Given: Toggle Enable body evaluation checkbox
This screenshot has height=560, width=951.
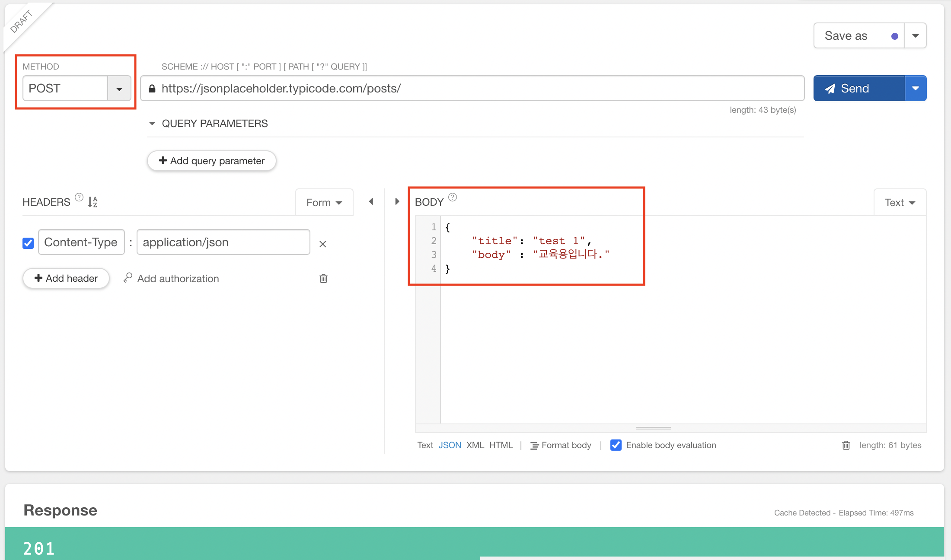Looking at the screenshot, I should [616, 445].
